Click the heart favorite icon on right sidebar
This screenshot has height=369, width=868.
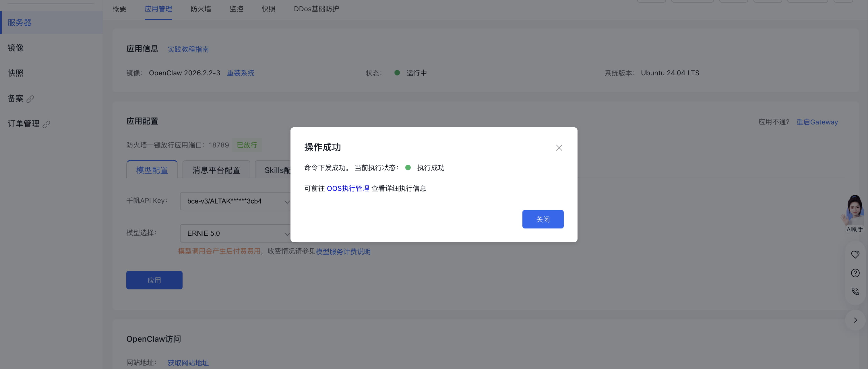tap(855, 255)
